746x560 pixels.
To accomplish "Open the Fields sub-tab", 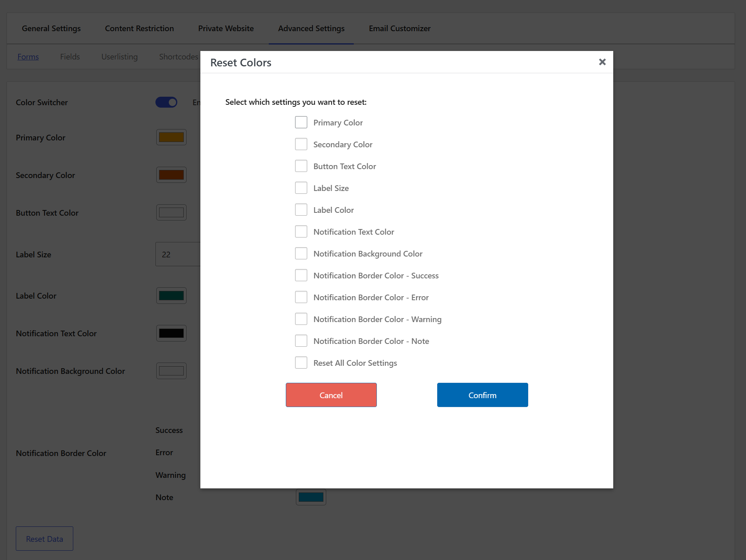I will pos(70,57).
